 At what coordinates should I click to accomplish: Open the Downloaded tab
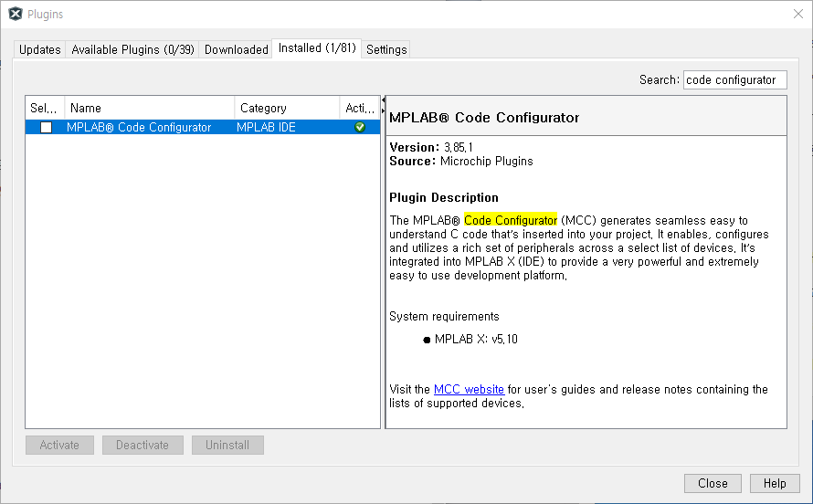[x=236, y=49]
